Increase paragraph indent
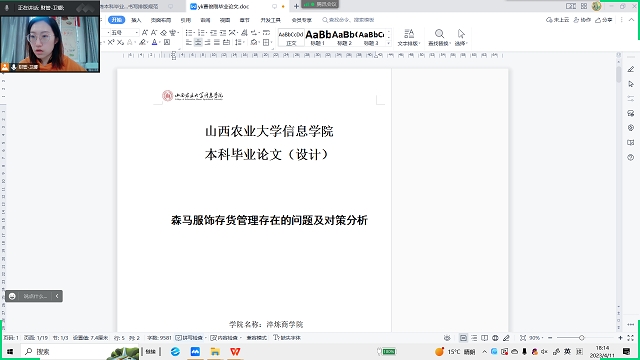This screenshot has width=640, height=360. (x=223, y=33)
